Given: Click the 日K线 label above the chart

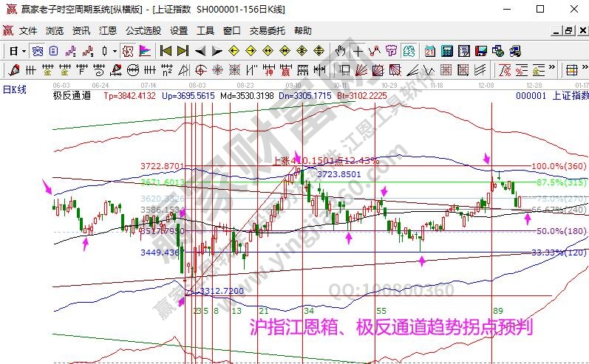Looking at the screenshot, I should (x=15, y=89).
